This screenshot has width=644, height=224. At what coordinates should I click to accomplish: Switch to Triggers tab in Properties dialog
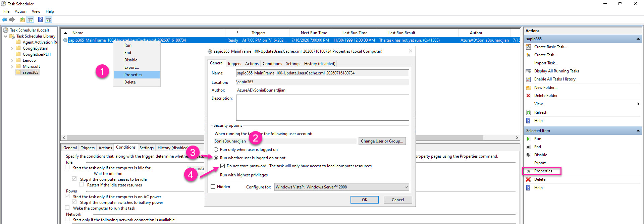[234, 64]
